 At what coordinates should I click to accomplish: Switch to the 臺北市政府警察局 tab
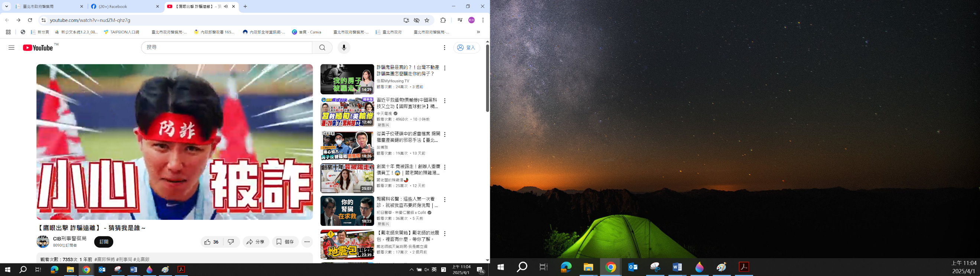point(49,6)
